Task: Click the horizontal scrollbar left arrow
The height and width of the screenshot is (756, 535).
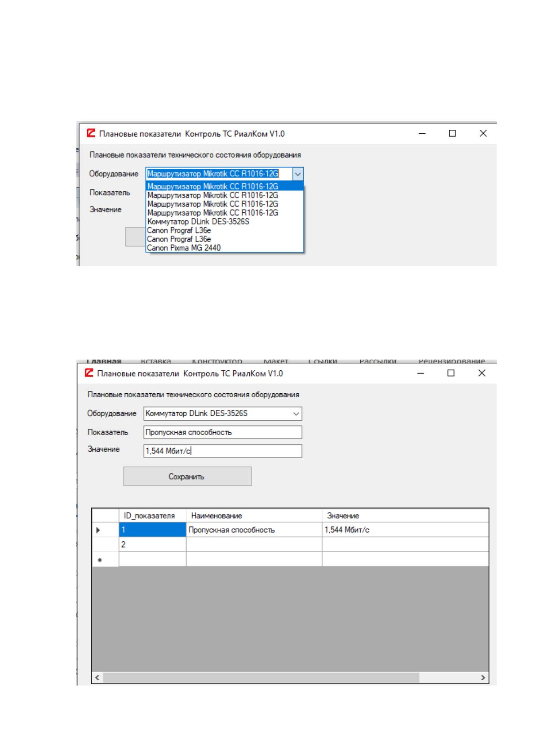Action: click(97, 677)
